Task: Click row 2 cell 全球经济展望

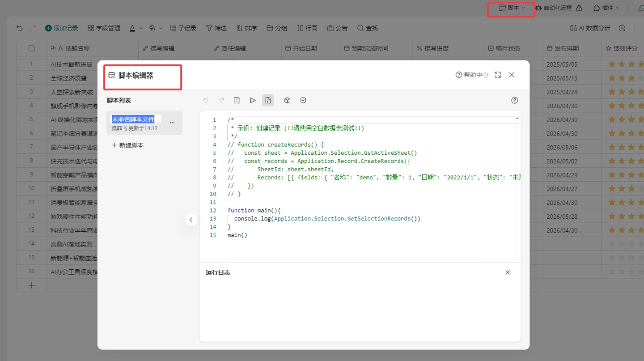Action: 72,78
